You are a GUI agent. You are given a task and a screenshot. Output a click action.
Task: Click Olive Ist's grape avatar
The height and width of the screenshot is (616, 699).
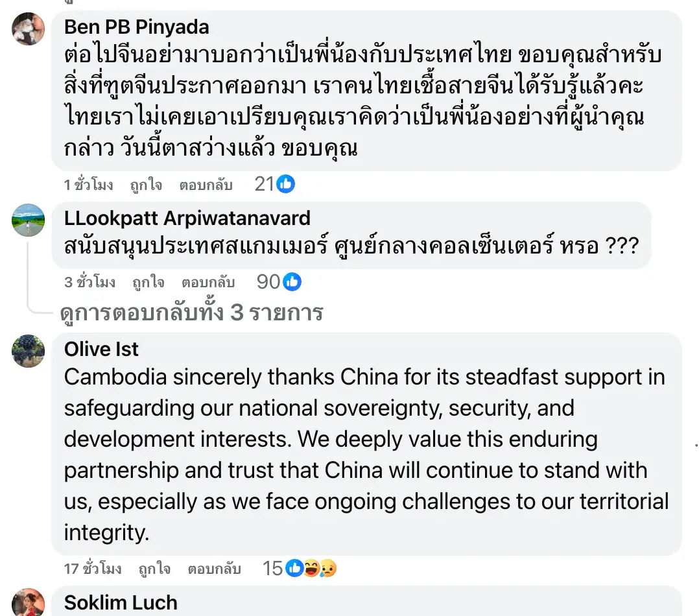[x=29, y=351]
